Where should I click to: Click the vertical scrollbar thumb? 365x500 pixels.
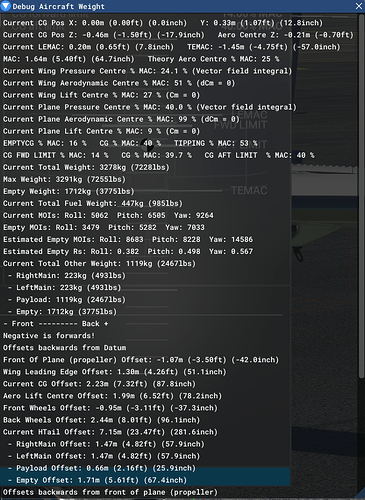[361, 196]
